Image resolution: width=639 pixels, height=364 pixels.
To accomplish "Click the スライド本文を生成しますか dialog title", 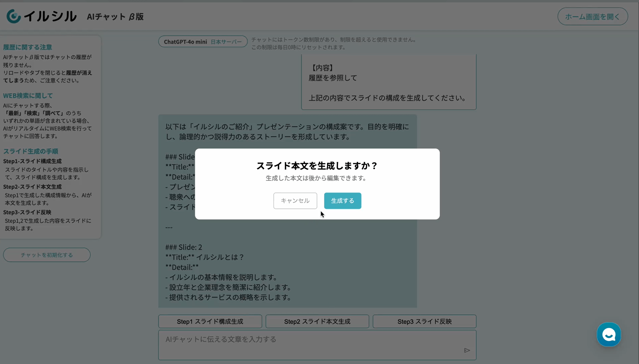I will [x=317, y=166].
